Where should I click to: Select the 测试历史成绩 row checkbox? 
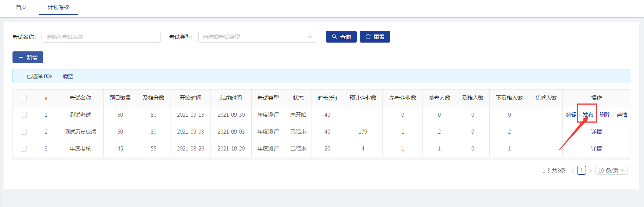pyautogui.click(x=24, y=132)
